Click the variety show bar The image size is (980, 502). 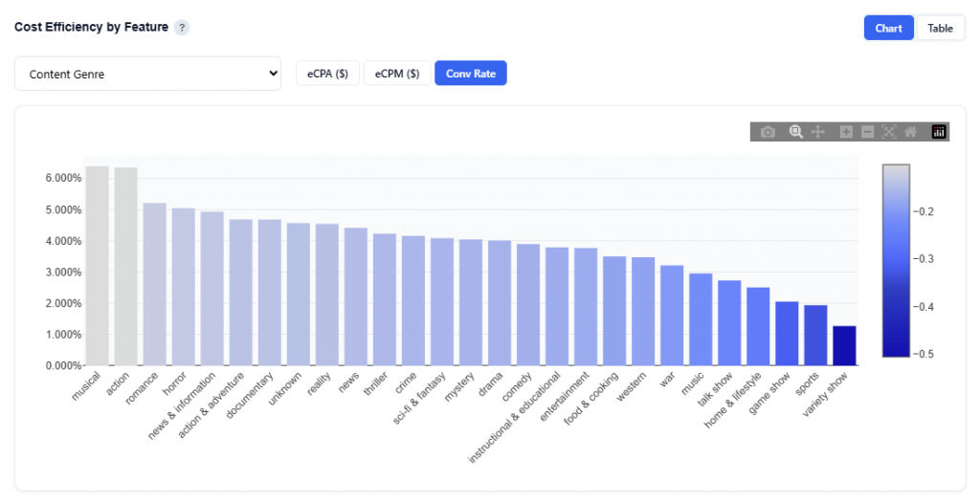coord(844,345)
